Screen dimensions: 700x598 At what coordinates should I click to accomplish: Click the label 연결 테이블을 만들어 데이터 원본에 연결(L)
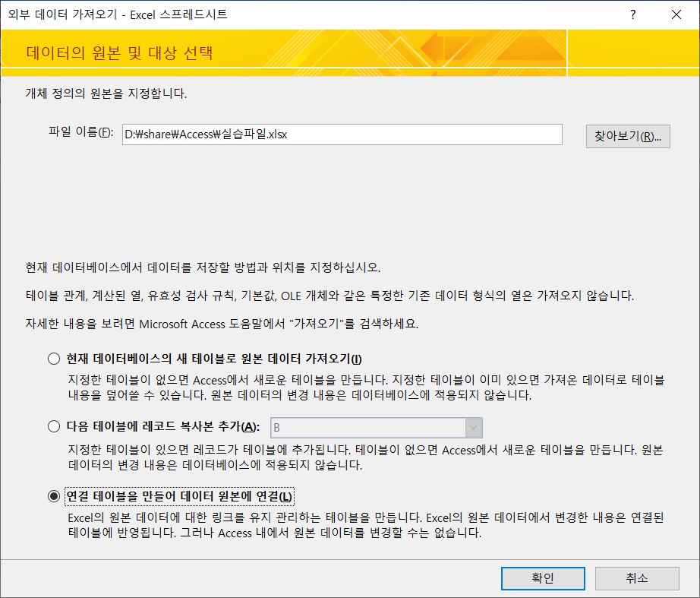click(x=179, y=496)
